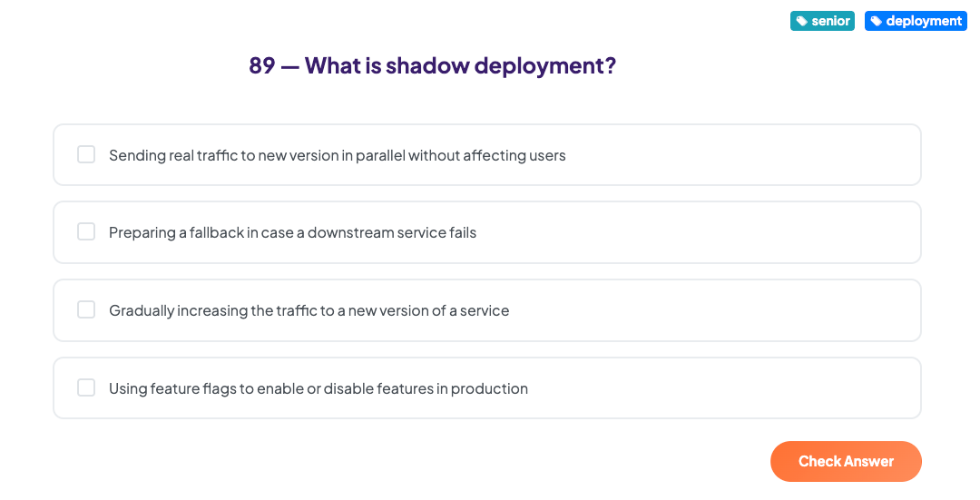The image size is (980, 500).
Task: Click empty area of the 'features in production' answer card
Action: pyautogui.click(x=726, y=389)
